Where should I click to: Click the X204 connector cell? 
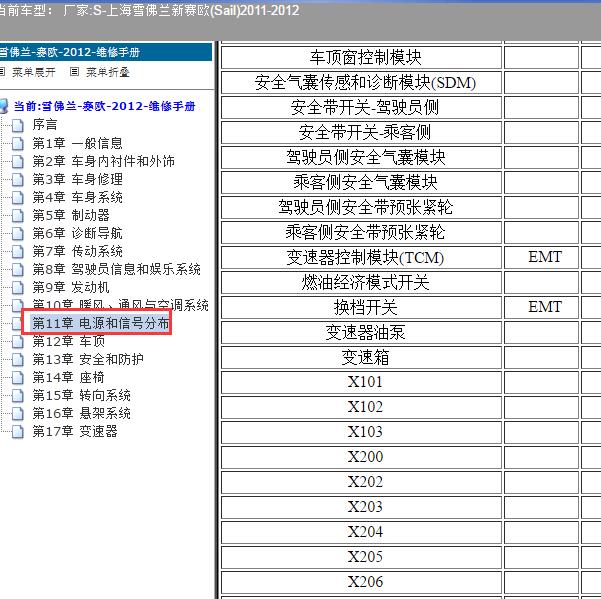pos(361,533)
